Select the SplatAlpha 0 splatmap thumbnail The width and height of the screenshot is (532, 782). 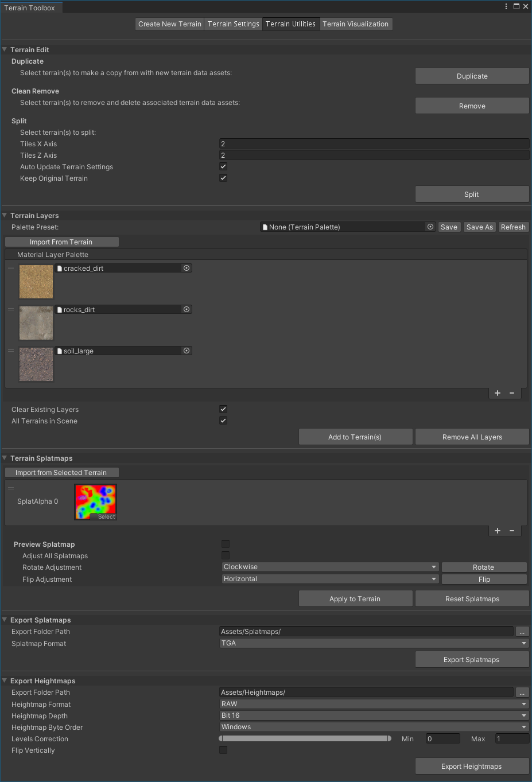click(95, 501)
